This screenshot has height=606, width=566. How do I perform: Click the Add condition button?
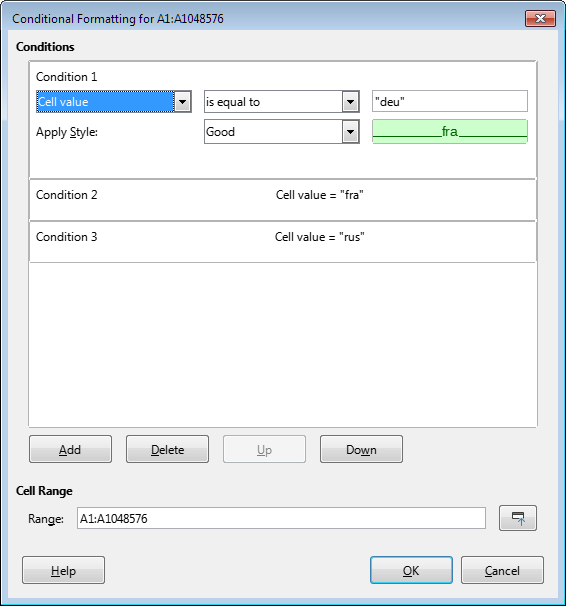point(70,449)
